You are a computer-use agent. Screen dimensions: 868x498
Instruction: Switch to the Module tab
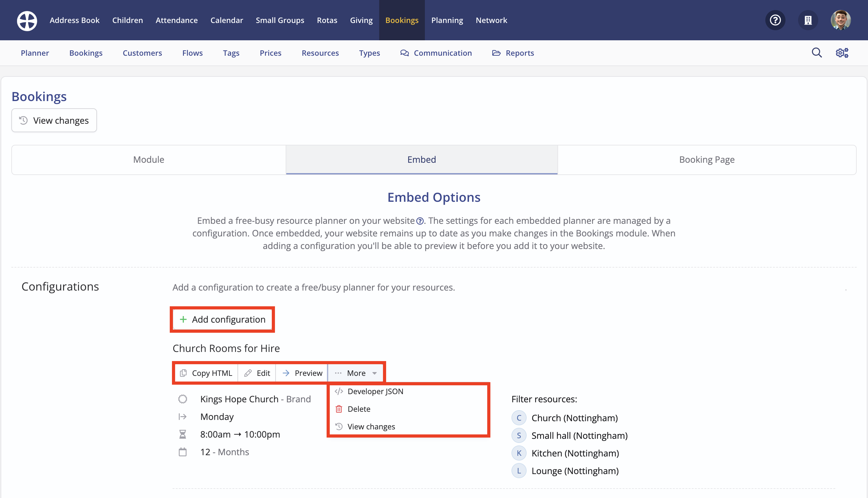coord(148,160)
